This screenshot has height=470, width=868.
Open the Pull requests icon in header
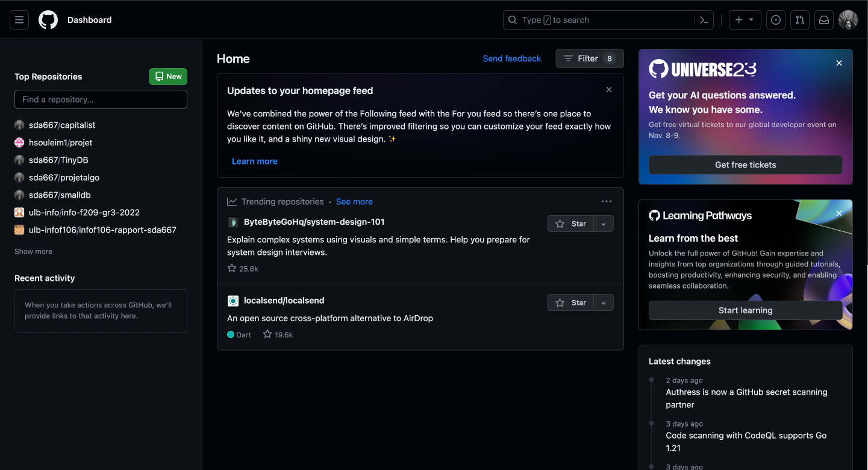tap(800, 20)
